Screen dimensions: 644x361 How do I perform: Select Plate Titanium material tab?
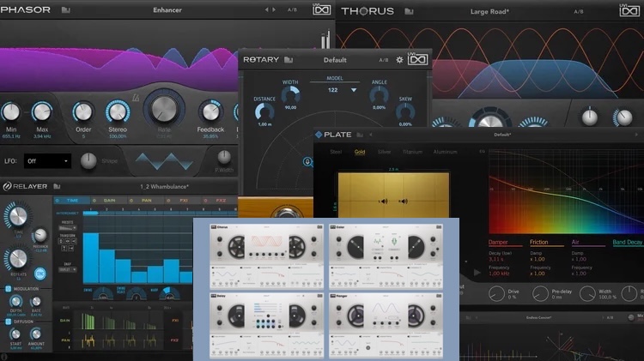click(412, 152)
